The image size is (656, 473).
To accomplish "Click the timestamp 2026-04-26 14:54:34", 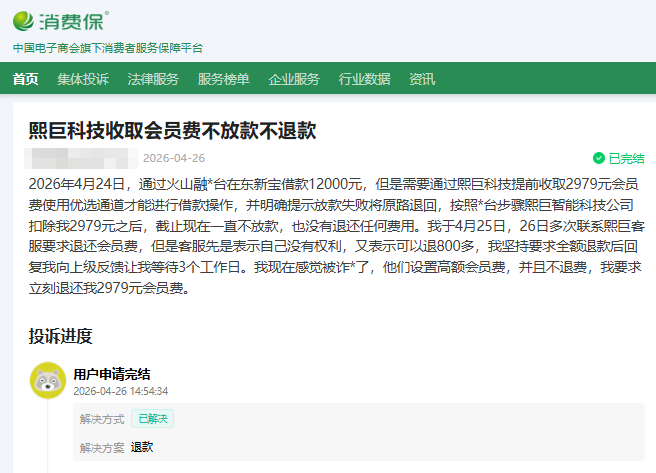I will pyautogui.click(x=120, y=391).
